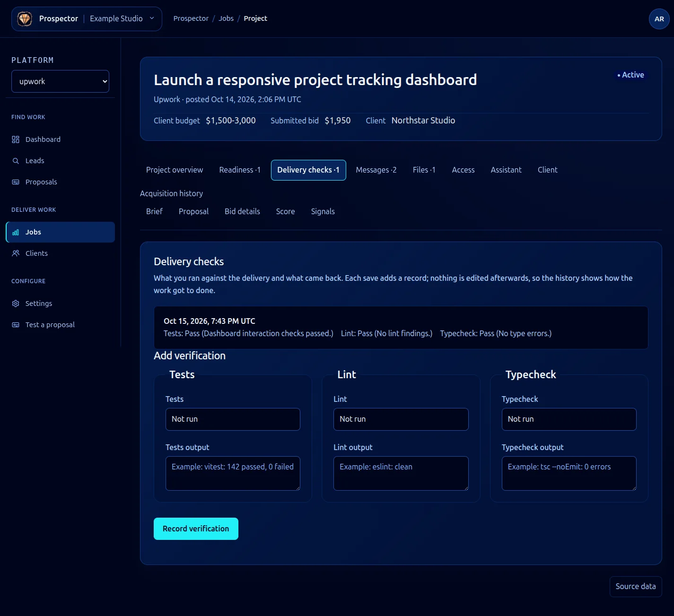Click the Source data button

coord(636,587)
